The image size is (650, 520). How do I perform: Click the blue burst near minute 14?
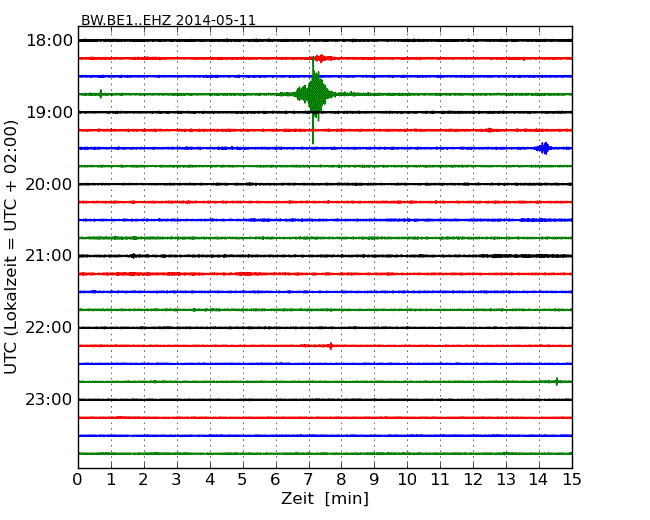[x=544, y=148]
